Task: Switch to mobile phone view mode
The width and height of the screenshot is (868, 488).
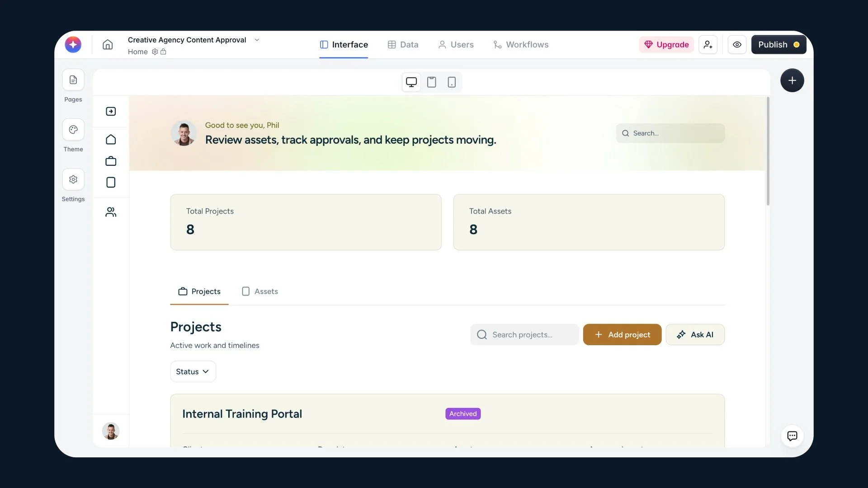Action: (x=452, y=82)
